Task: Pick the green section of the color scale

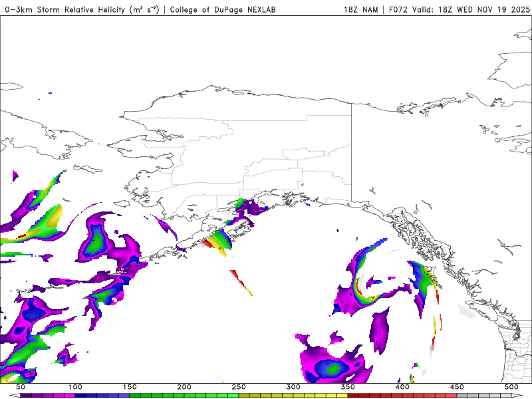Action: (x=184, y=396)
